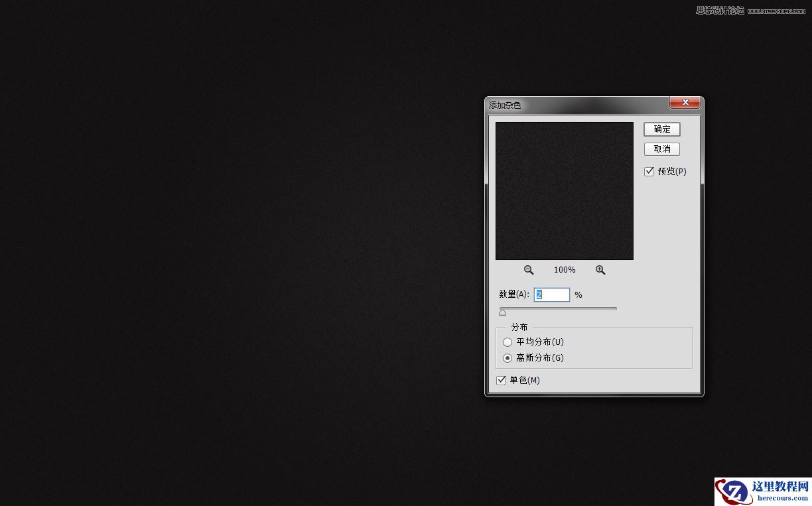
Task: Click the percent sign beside the amount field
Action: point(578,294)
